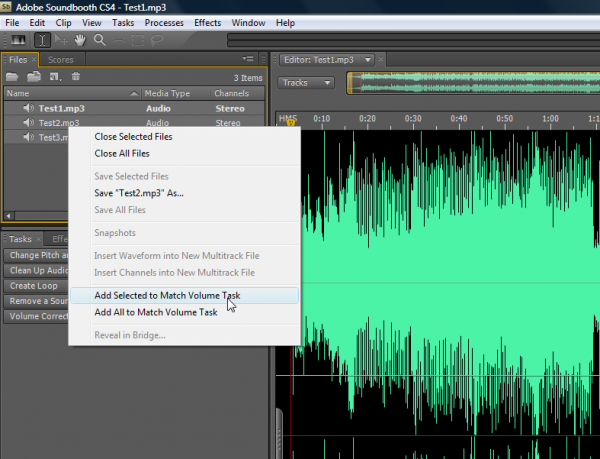
Task: Open the Tracks dropdown
Action: [x=306, y=83]
